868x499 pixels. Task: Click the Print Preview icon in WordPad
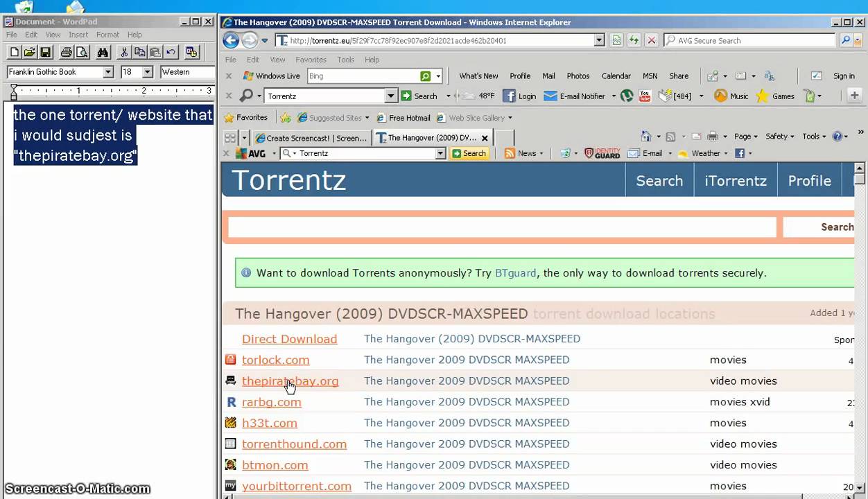tap(82, 52)
